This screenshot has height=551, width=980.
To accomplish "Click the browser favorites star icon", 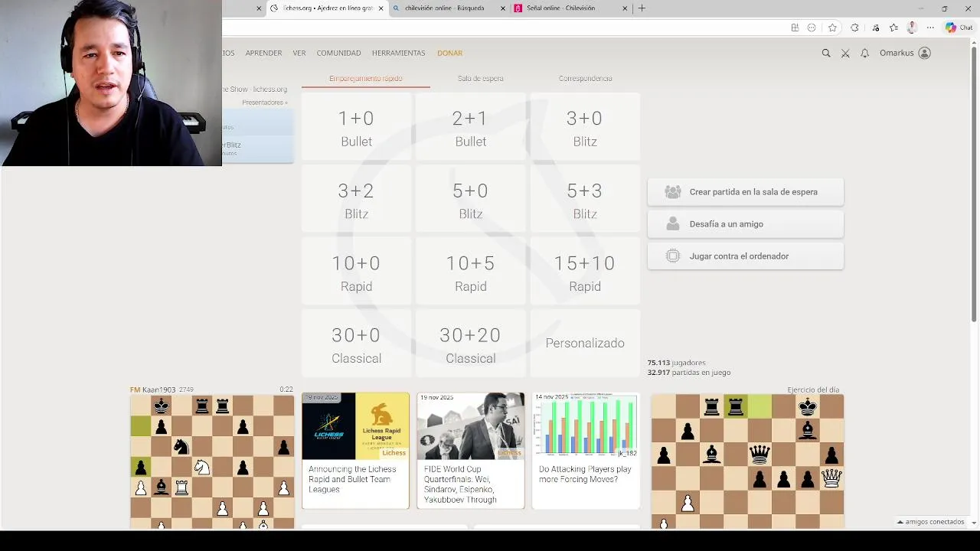I will click(x=832, y=28).
